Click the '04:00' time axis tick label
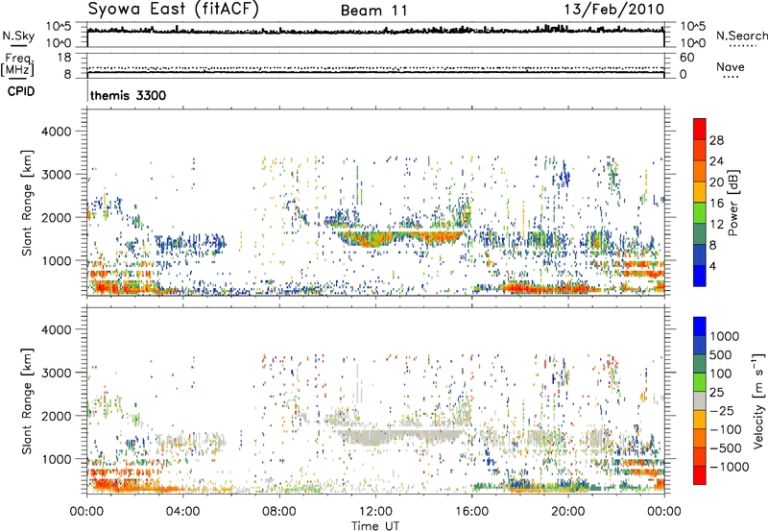 (182, 512)
